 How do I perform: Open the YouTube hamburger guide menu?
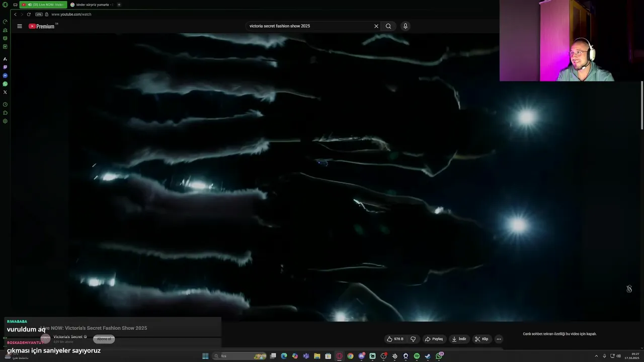tap(20, 26)
